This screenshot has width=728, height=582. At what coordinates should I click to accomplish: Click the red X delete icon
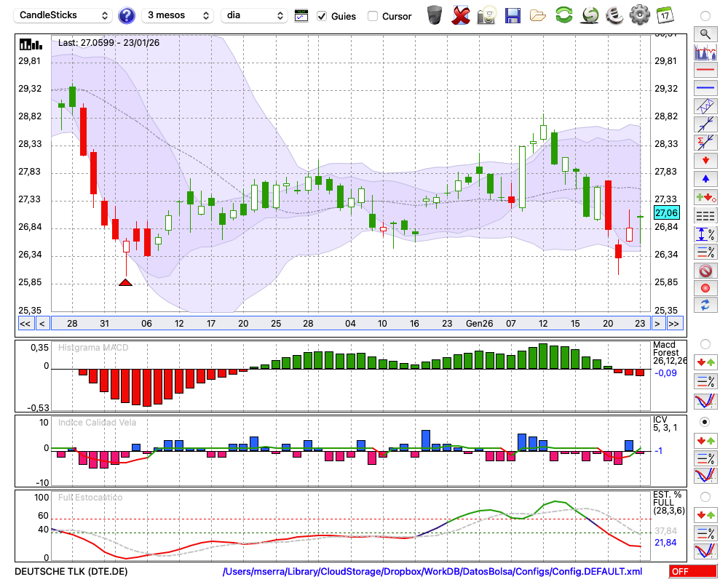click(460, 15)
